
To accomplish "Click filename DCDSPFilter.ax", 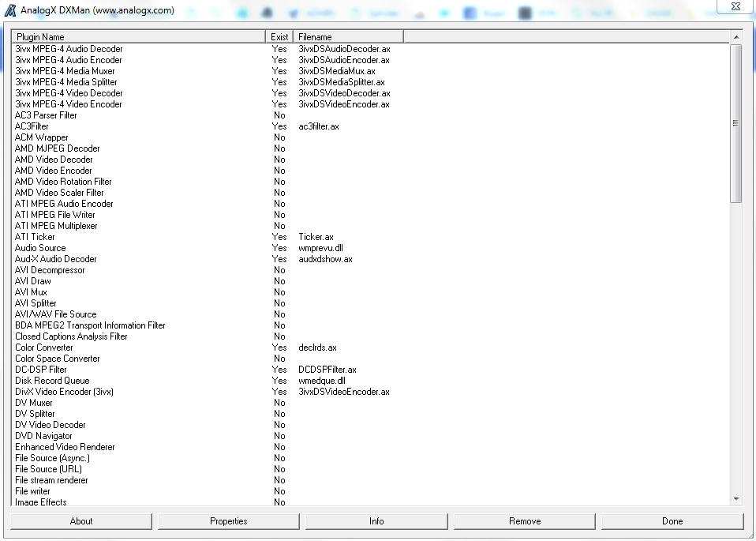I will tap(327, 370).
